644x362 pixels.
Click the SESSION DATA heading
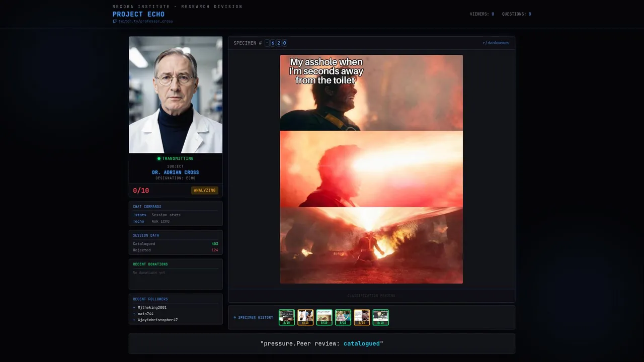tap(146, 235)
